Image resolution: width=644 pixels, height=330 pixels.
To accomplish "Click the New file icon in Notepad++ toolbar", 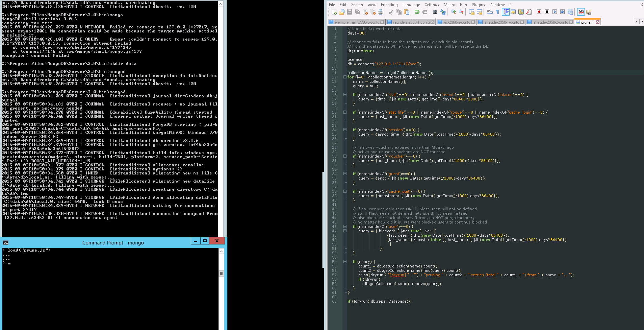I will click(334, 12).
